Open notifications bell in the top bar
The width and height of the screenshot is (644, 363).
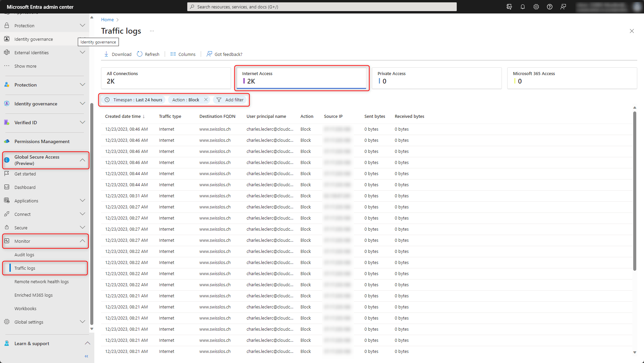tap(523, 7)
